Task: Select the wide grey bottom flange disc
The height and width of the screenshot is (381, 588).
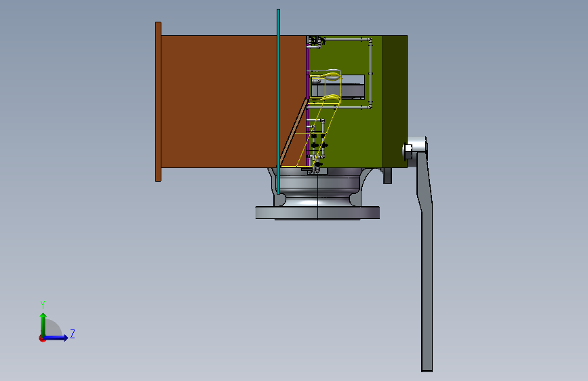Action: [317, 213]
